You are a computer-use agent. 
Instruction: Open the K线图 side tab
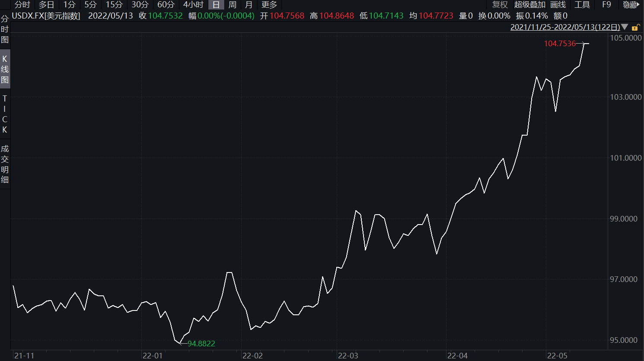[x=5, y=69]
